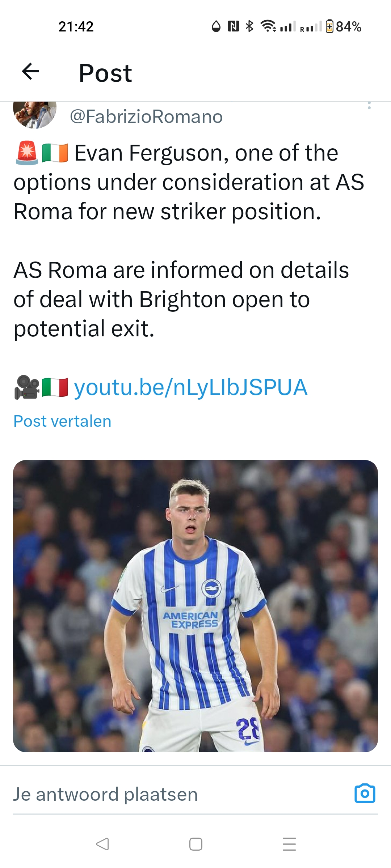Open the youtu.be/nLyLIbJSPUA link

[191, 387]
